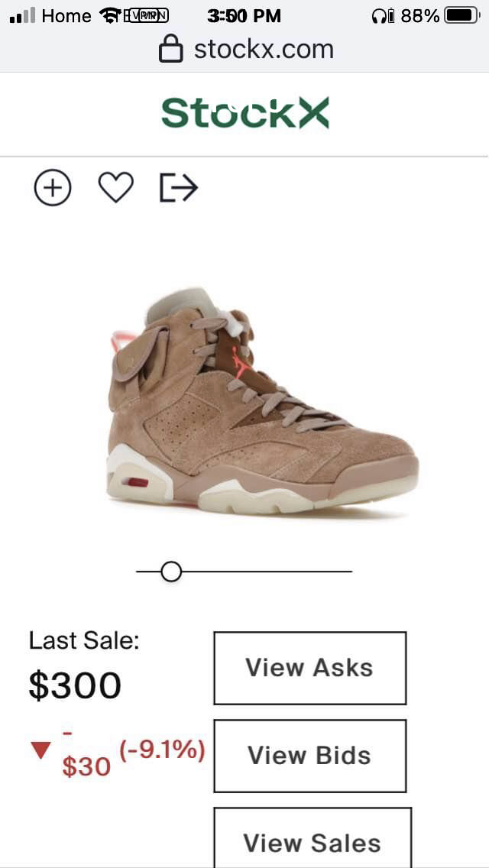489x868 pixels.
Task: Open the View Asks button
Action: click(x=310, y=668)
